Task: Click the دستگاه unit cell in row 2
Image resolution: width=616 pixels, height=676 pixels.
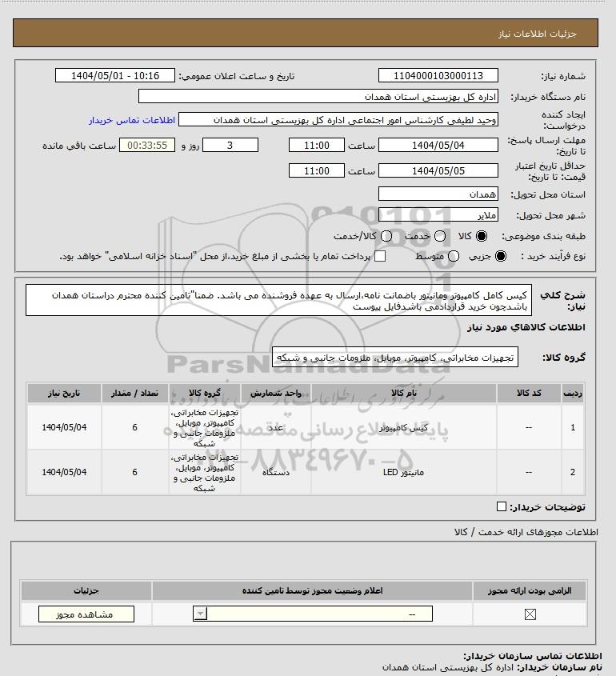Action: coord(276,472)
